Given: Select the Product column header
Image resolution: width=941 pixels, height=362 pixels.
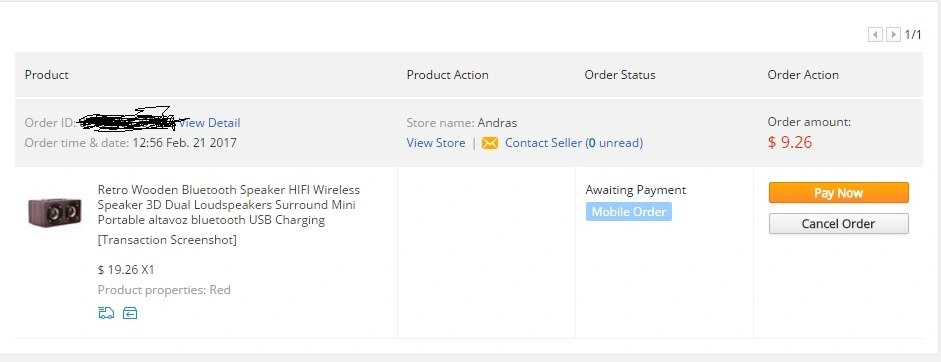Looking at the screenshot, I should coord(47,75).
